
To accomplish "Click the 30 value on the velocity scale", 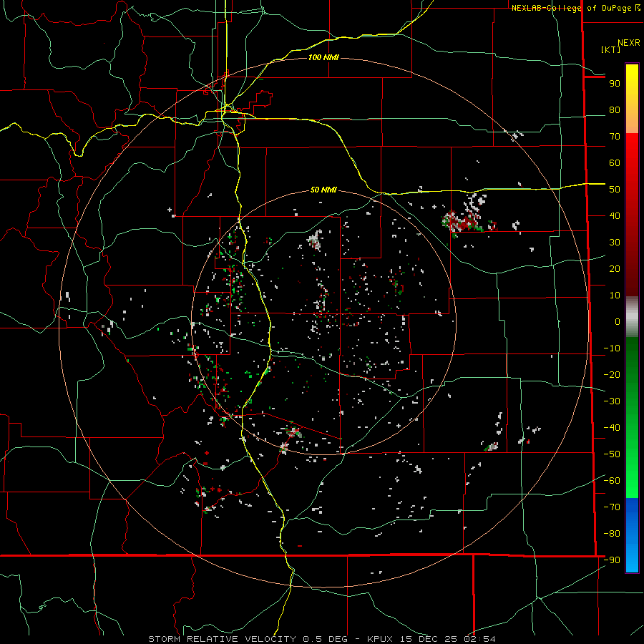I will [615, 243].
